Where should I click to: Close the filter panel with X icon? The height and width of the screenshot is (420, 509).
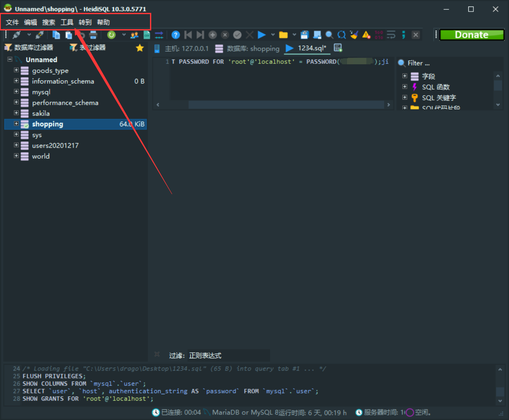(157, 354)
